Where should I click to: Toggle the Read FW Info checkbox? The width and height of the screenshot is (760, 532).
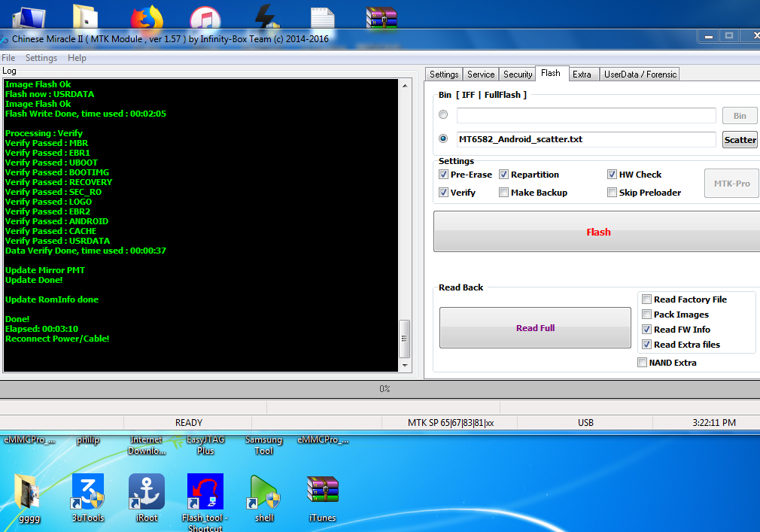(646, 330)
